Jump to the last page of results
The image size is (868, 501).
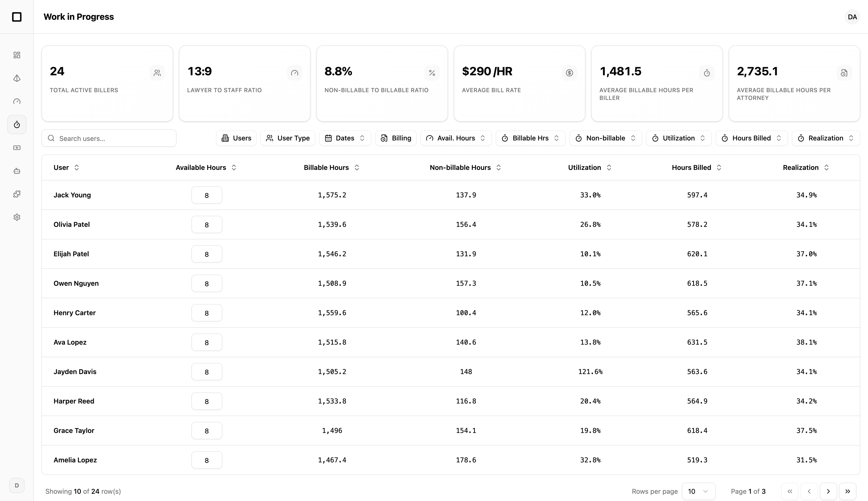(x=848, y=491)
